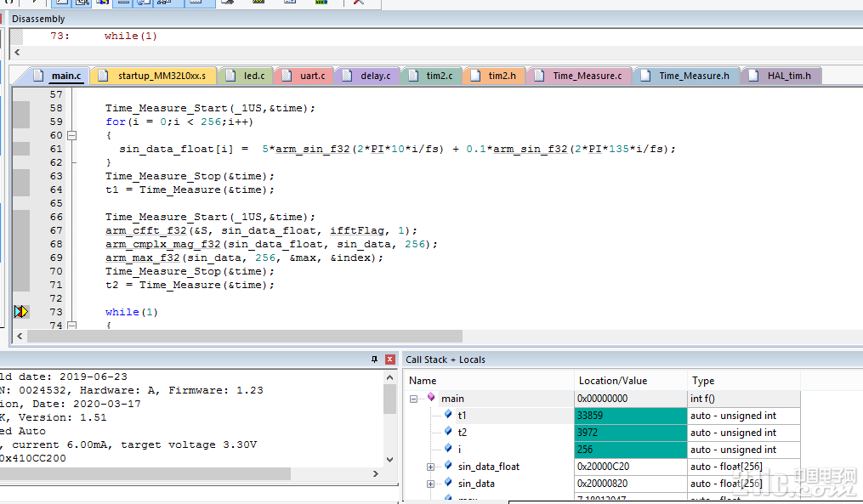Open the startup_MM32L0xx.s tab
863x504 pixels.
155,76
